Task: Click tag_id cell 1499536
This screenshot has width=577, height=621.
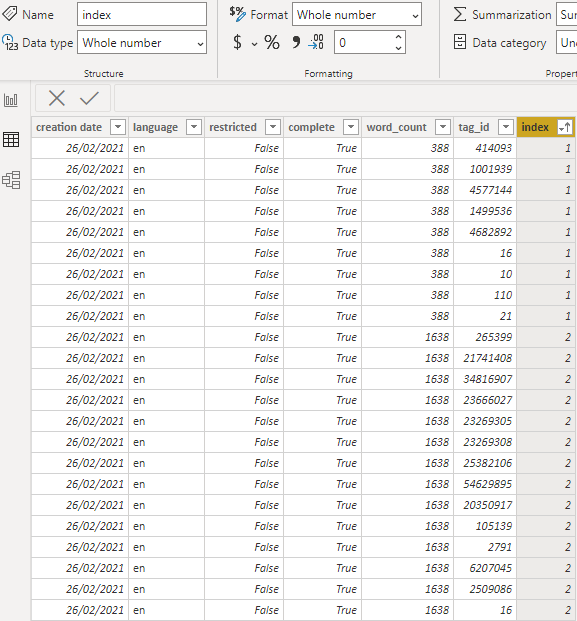Action: (485, 211)
